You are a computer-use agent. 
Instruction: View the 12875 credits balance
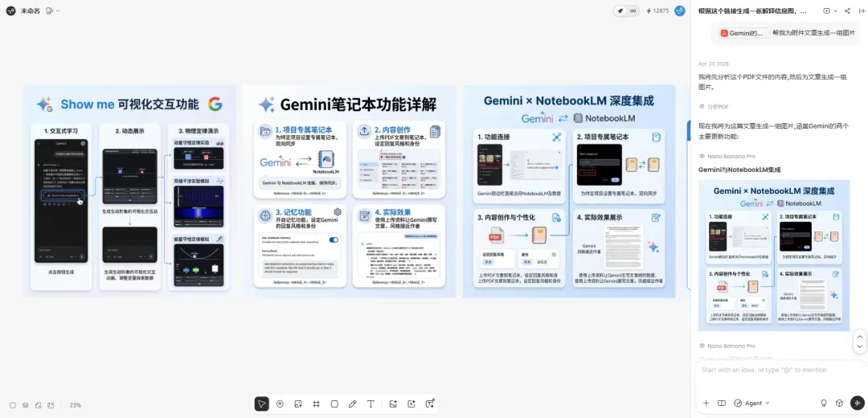click(x=657, y=10)
